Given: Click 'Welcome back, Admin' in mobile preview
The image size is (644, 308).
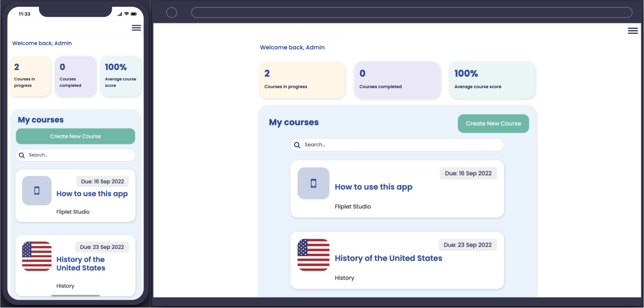Looking at the screenshot, I should (42, 43).
